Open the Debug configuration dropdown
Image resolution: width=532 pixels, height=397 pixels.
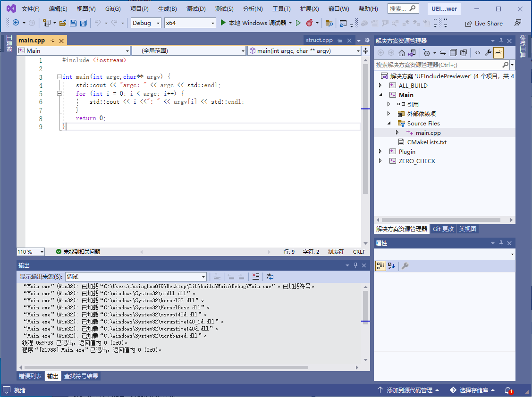(x=146, y=23)
